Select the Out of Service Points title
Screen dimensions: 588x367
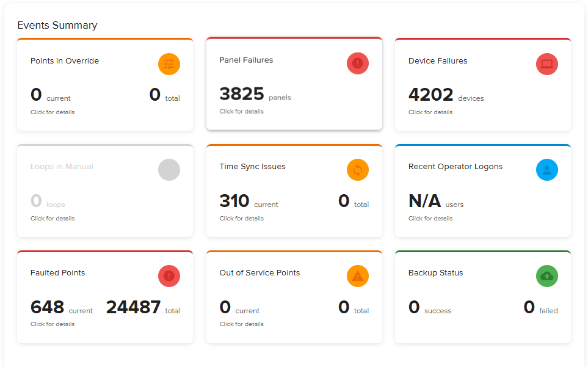[260, 272]
